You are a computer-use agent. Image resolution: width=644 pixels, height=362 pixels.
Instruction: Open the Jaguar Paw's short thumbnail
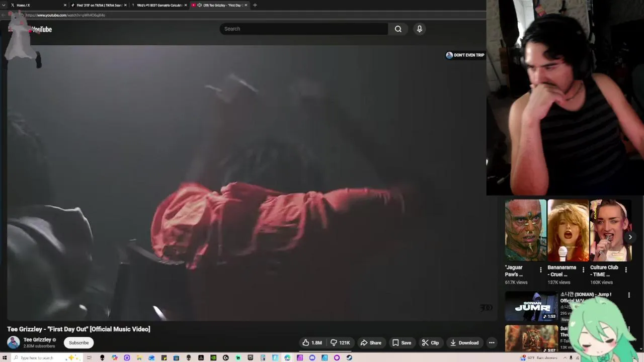(x=525, y=230)
